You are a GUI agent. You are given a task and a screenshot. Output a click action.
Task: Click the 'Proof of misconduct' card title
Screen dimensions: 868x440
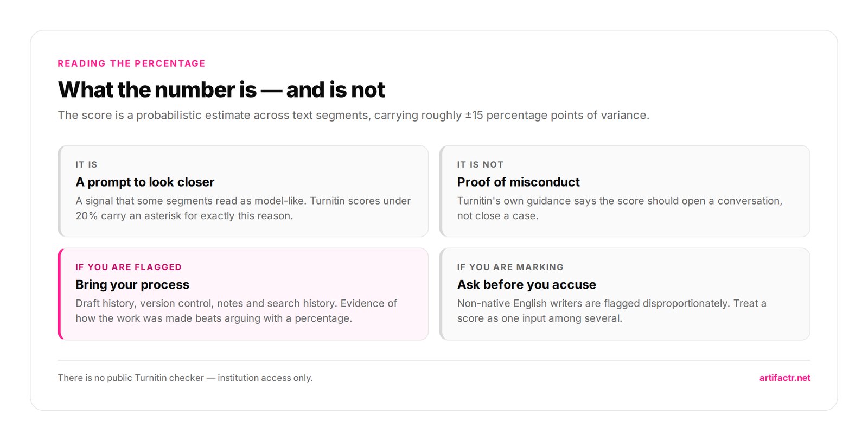(518, 182)
